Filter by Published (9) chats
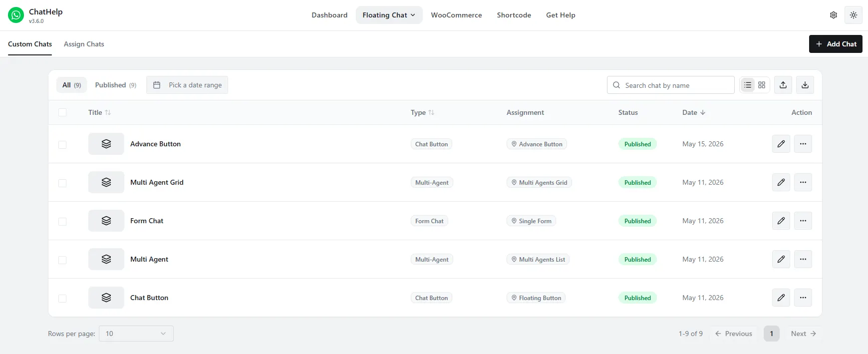This screenshot has height=354, width=868. point(116,85)
